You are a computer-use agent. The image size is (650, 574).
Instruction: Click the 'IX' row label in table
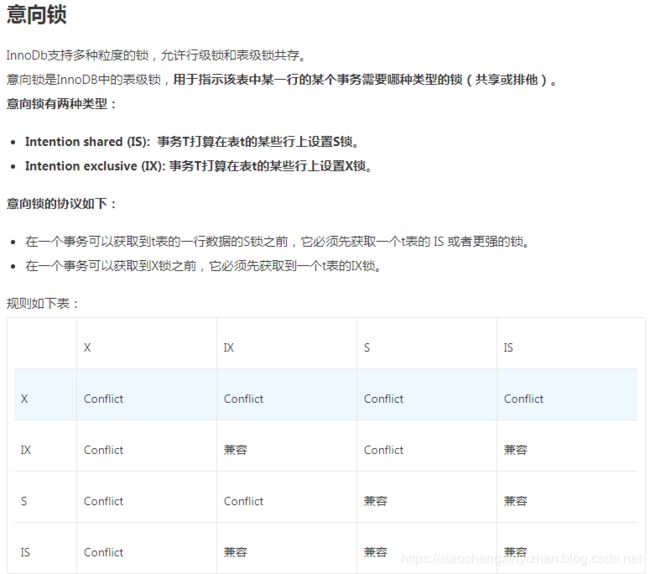26,450
